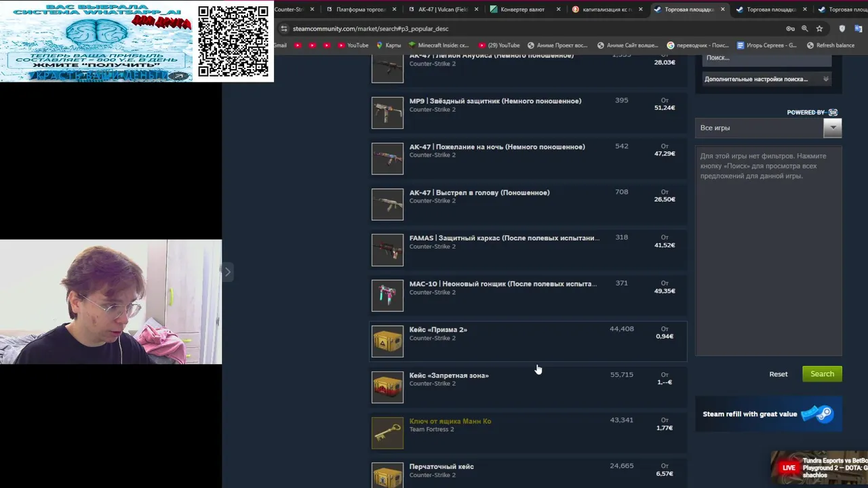Click the Кейс «Запретная зона» case icon

387,387
